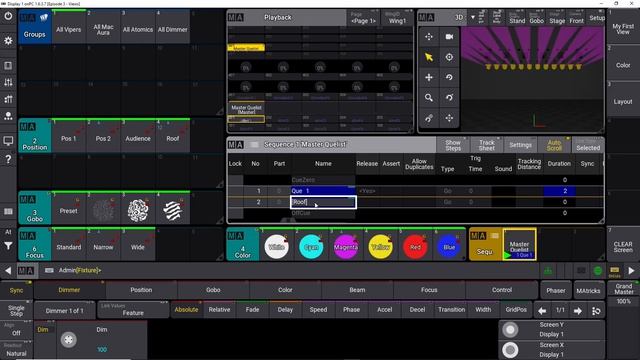
Task: Toggle Track Sheet in Sequence window
Action: 487,145
